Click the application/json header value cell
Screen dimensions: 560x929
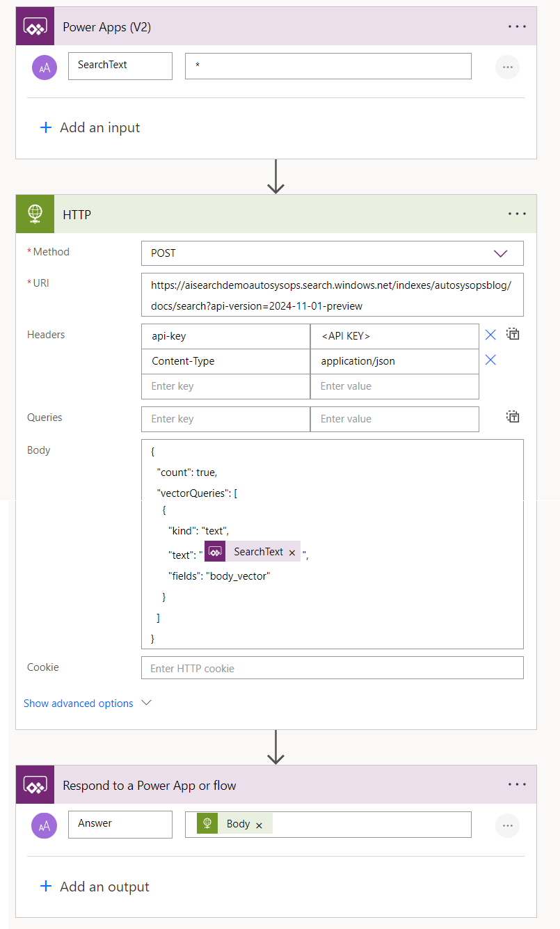(394, 361)
